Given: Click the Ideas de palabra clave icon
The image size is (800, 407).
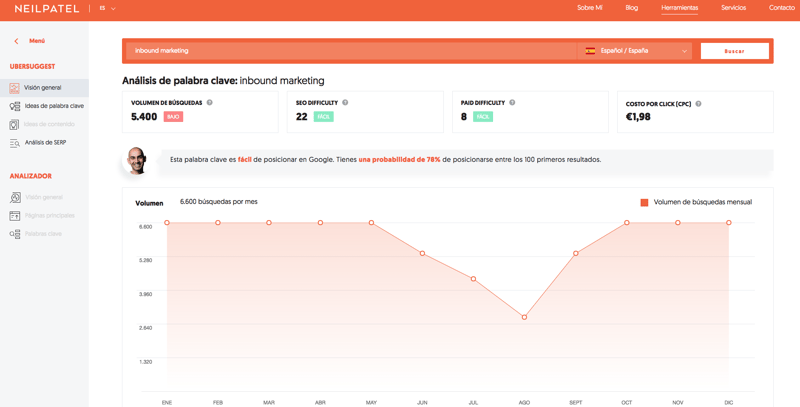Looking at the screenshot, I should tap(15, 106).
